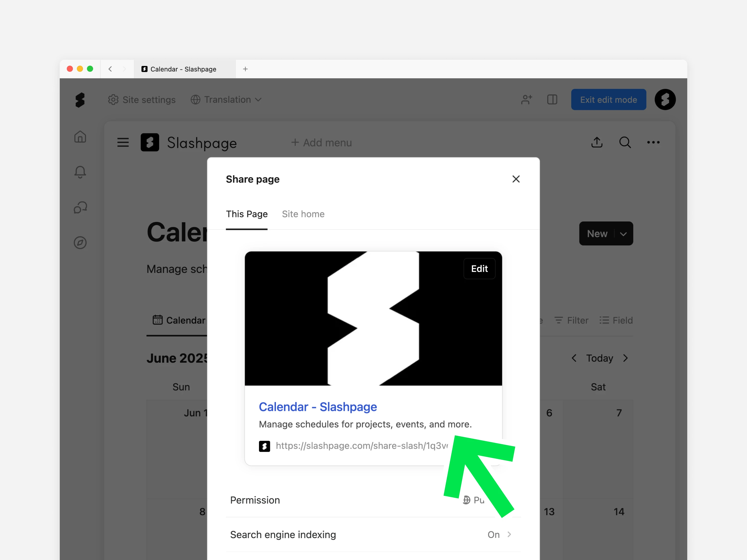Expand Search engine indexing chevron
Image resolution: width=747 pixels, height=560 pixels.
509,534
